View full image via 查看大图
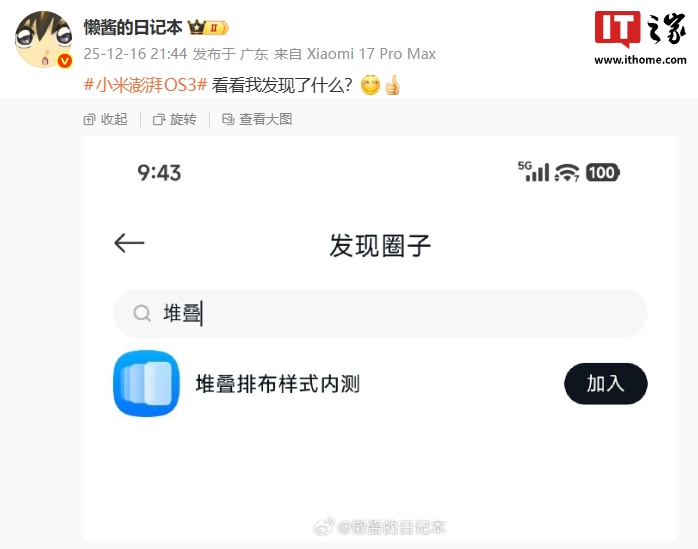 point(257,119)
